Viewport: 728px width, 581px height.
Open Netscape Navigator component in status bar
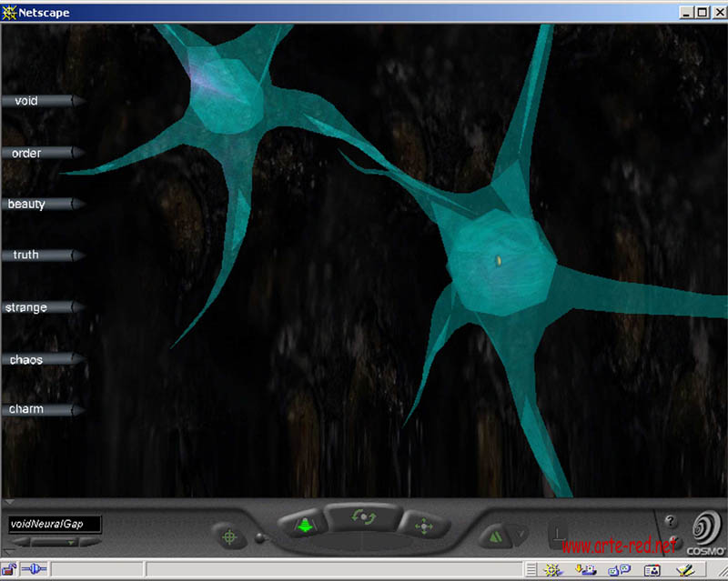(x=551, y=570)
